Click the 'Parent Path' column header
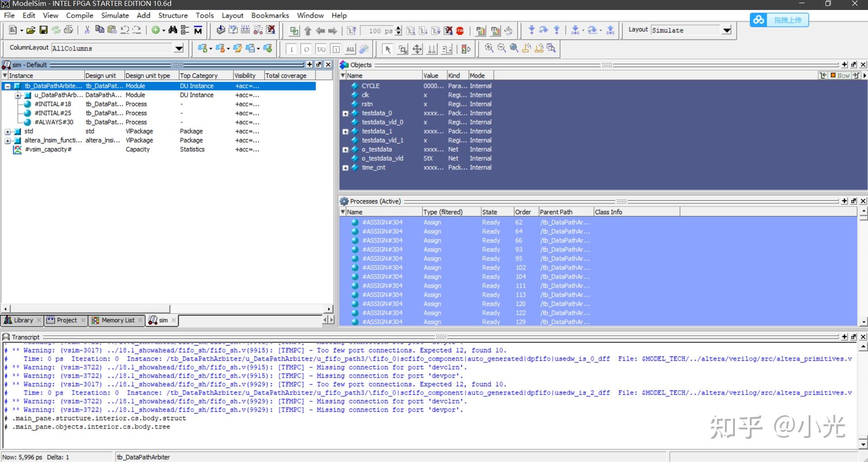This screenshot has height=462, width=868. pyautogui.click(x=566, y=212)
